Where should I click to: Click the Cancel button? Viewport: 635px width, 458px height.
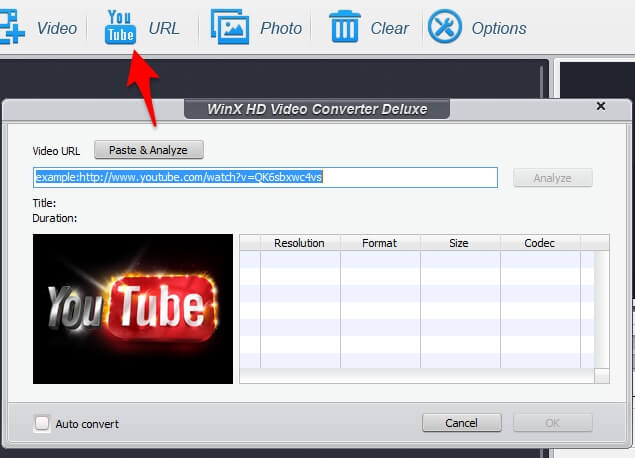pyautogui.click(x=461, y=423)
